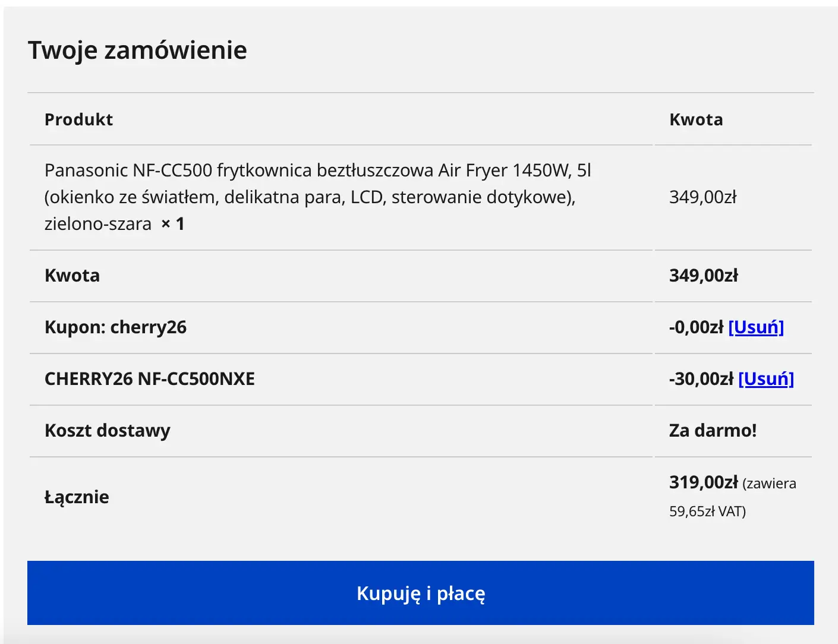Click the Kwota column header

coord(696,119)
